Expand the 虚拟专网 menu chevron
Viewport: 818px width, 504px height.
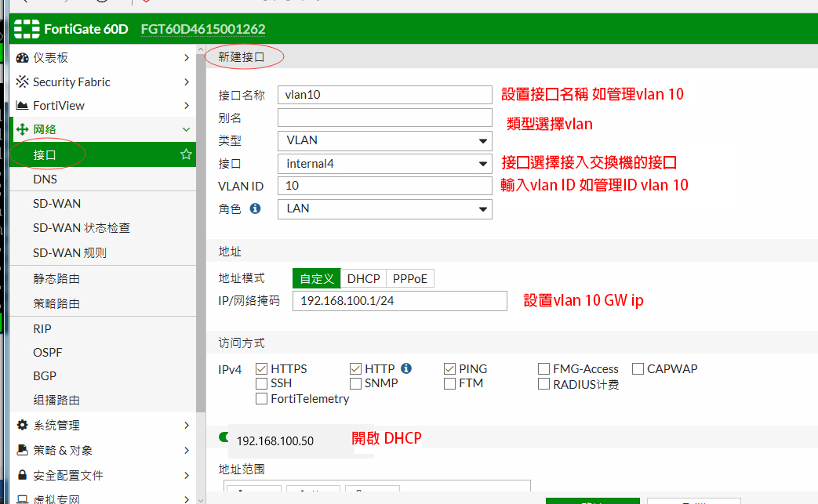186,499
